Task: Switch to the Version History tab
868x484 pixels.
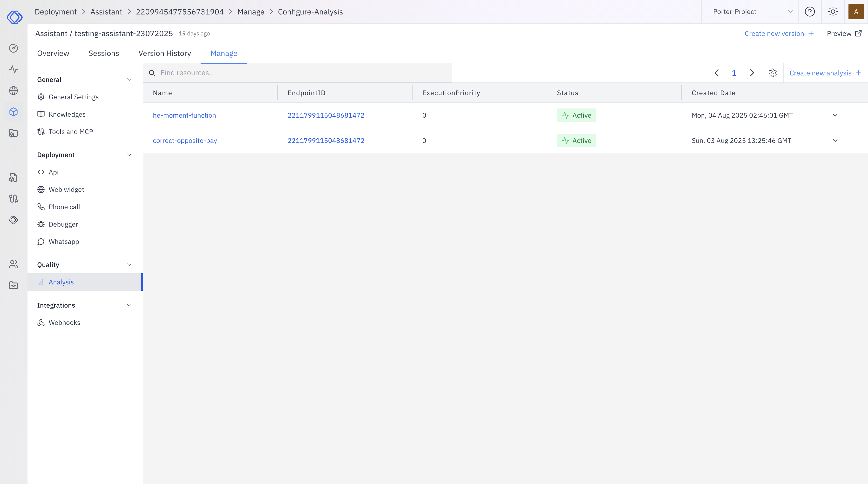Action: [x=164, y=53]
